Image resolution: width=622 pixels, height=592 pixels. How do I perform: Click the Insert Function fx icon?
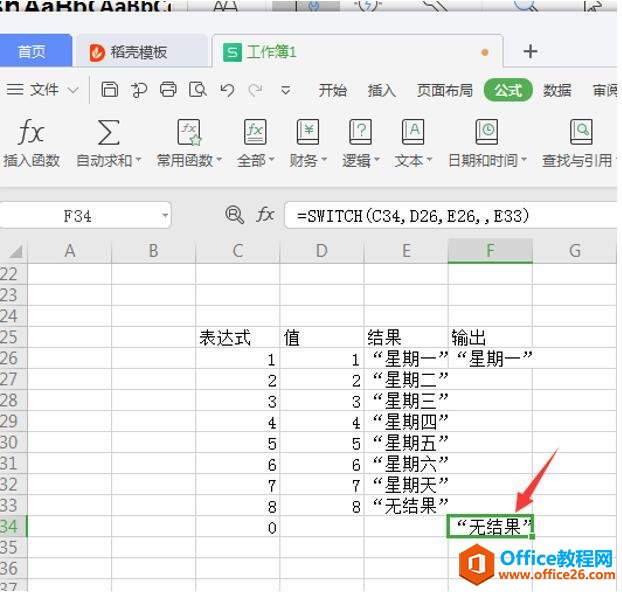(31, 132)
